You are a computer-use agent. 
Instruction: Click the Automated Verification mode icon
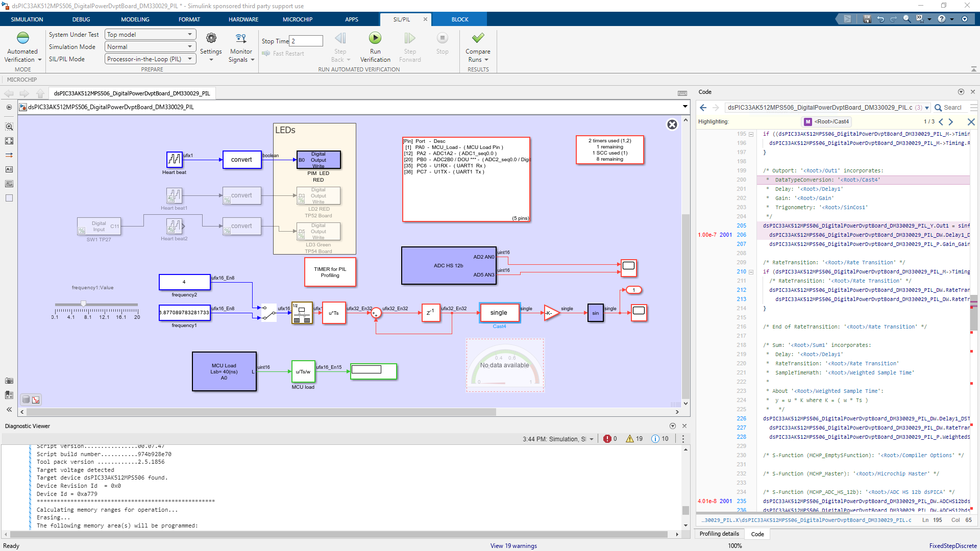pos(22,38)
